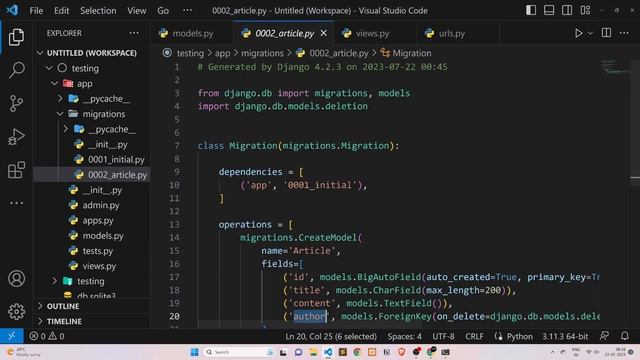Split the editor to the right
The image size is (640, 360).
pos(606,33)
